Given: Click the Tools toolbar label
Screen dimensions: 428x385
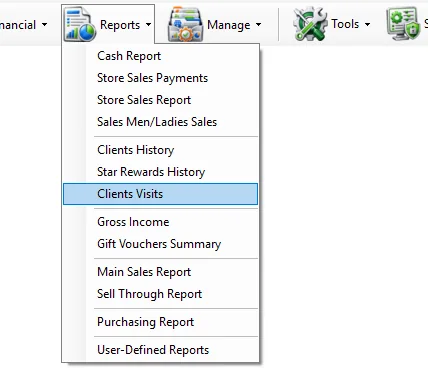Looking at the screenshot, I should (345, 24).
